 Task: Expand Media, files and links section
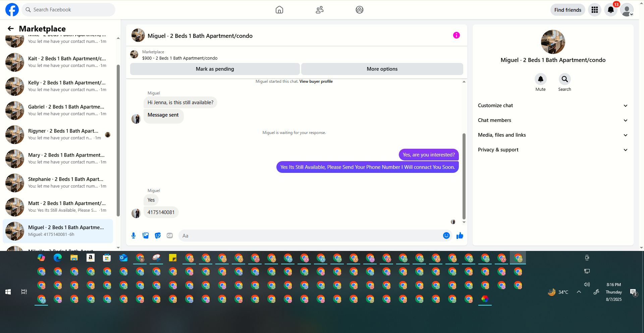pyautogui.click(x=553, y=135)
